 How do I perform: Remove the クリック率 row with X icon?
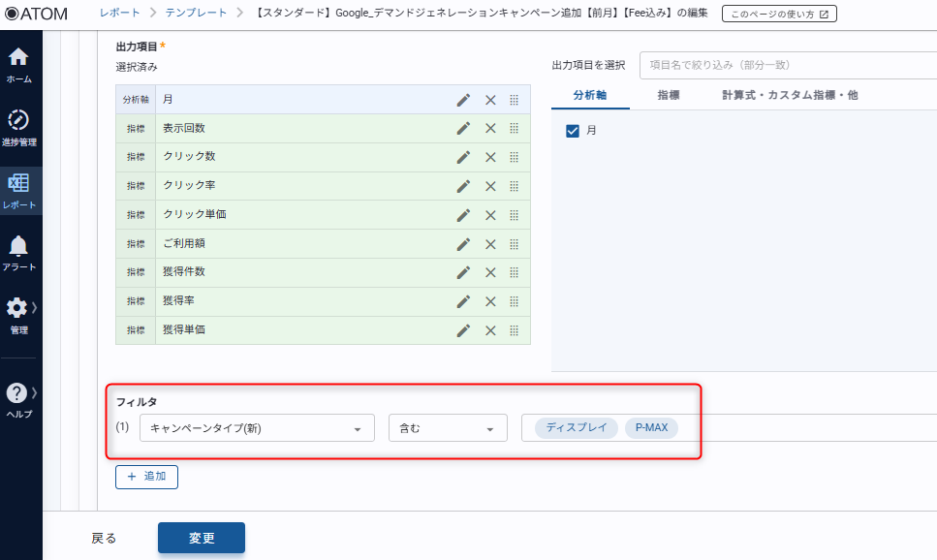tap(490, 186)
